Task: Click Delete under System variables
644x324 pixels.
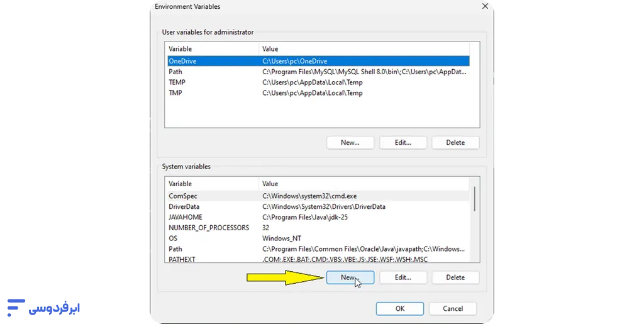Action: pyautogui.click(x=455, y=277)
